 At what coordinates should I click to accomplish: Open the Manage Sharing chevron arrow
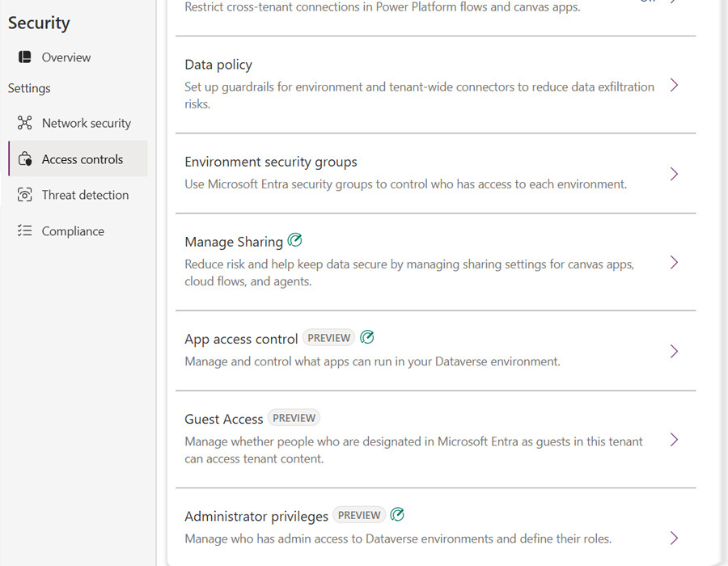click(674, 263)
